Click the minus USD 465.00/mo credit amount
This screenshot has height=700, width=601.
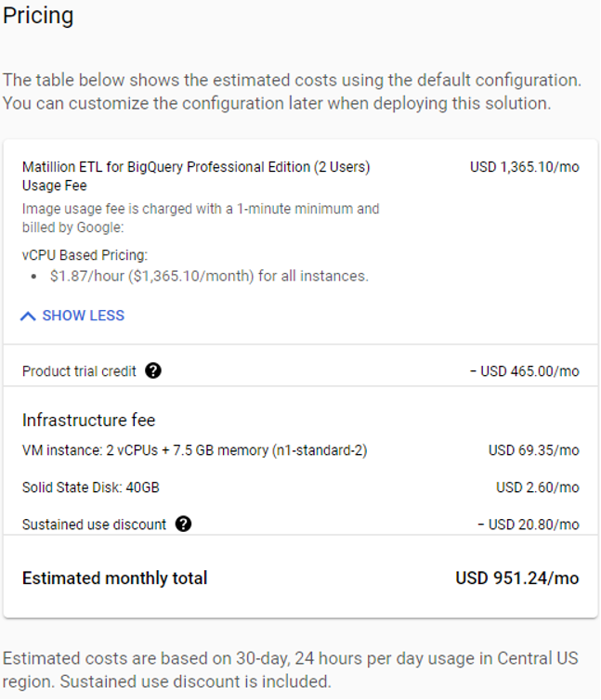pos(525,371)
